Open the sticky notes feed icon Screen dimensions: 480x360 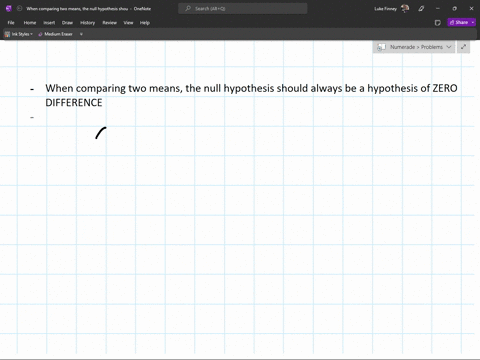pyautogui.click(x=438, y=23)
